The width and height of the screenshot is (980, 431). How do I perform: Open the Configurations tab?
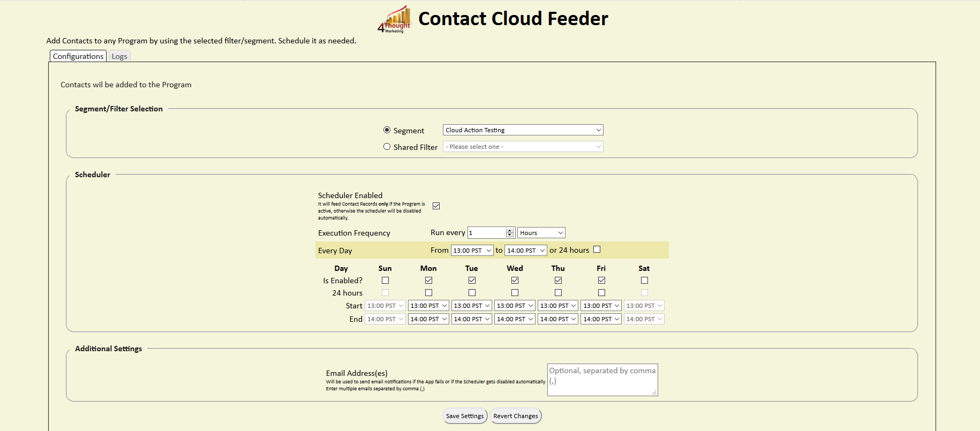pos(78,56)
